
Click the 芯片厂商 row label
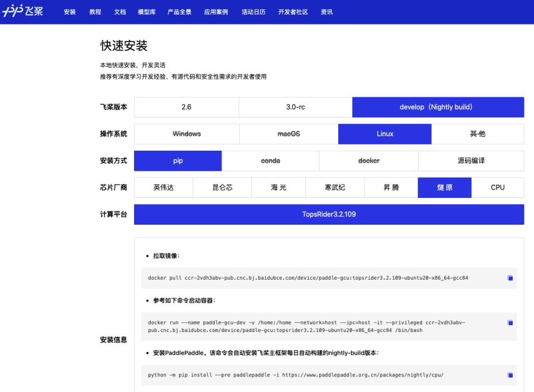click(113, 187)
